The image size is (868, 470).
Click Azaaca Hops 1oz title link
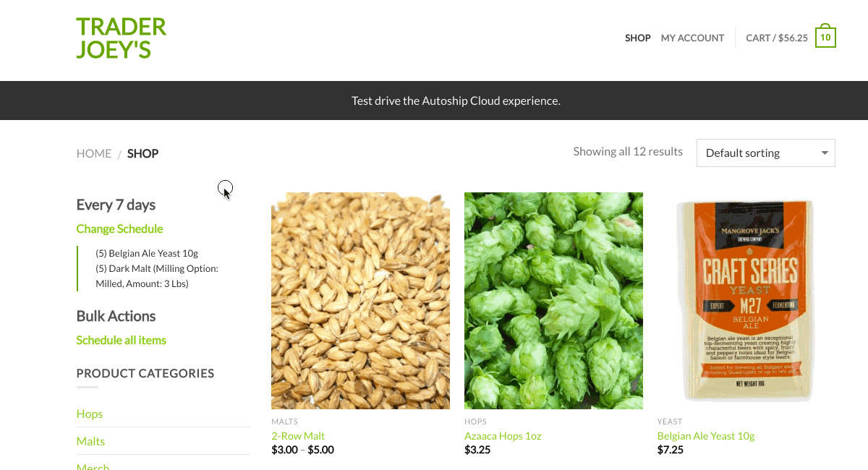pyautogui.click(x=503, y=436)
